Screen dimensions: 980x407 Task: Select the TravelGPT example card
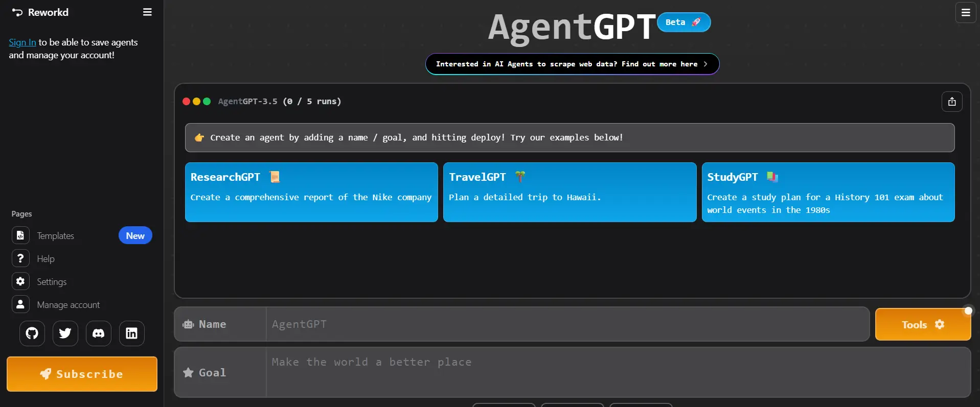pyautogui.click(x=569, y=192)
